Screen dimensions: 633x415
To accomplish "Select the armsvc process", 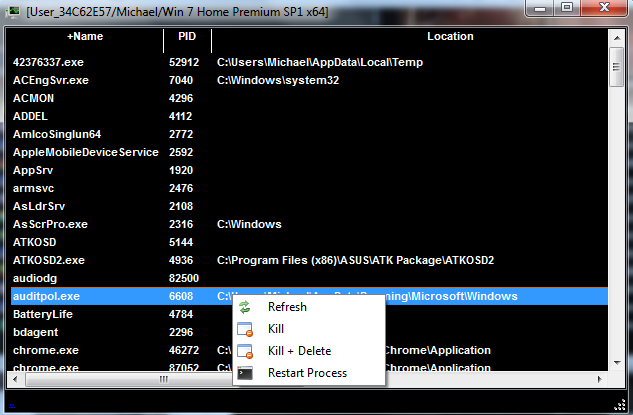I will click(33, 189).
